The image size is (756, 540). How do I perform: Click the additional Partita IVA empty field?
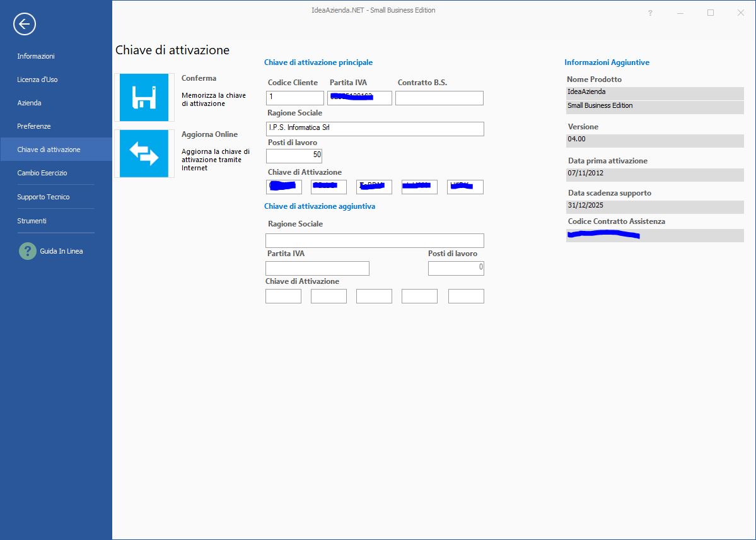[x=317, y=268]
